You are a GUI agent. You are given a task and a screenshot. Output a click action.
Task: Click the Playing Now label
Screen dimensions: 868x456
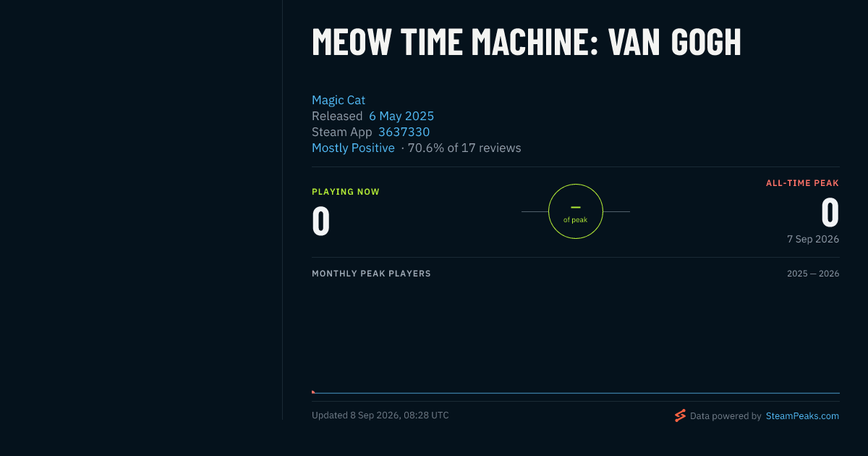[x=346, y=192]
